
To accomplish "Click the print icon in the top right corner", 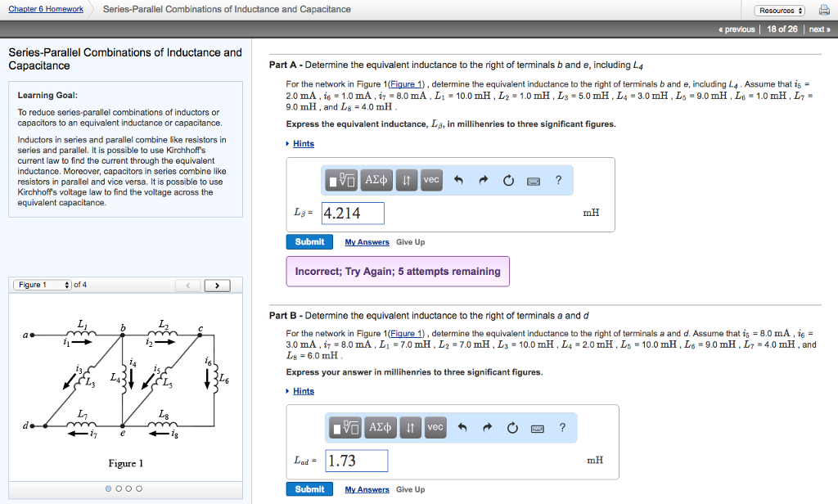I will point(824,9).
